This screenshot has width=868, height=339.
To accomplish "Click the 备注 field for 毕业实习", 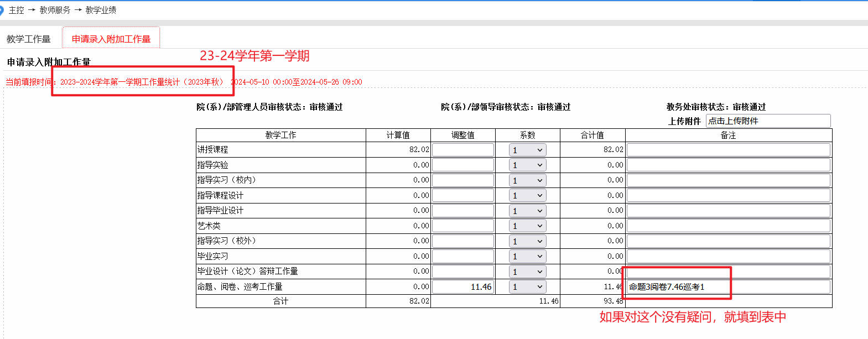I will pyautogui.click(x=729, y=256).
